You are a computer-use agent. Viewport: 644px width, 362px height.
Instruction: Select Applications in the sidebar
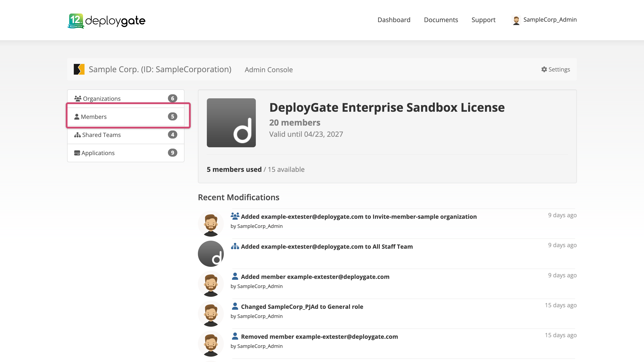pos(126,153)
